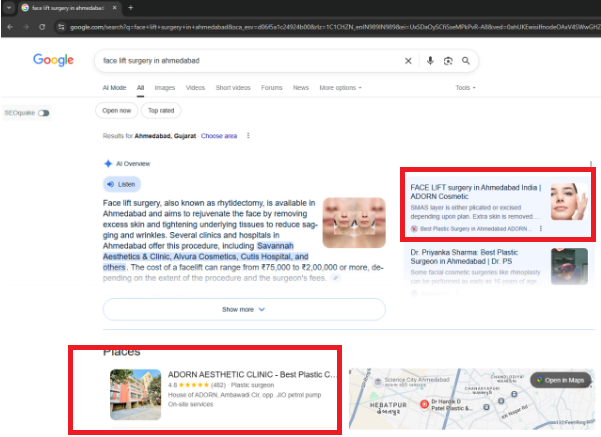This screenshot has height=437, width=601.
Task: Clear the search box with the X icon
Action: click(407, 61)
